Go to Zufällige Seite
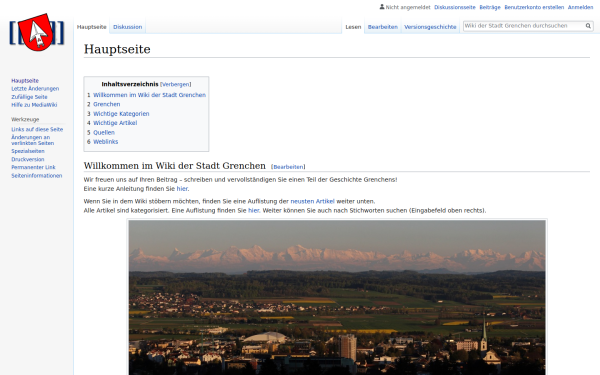 29,97
